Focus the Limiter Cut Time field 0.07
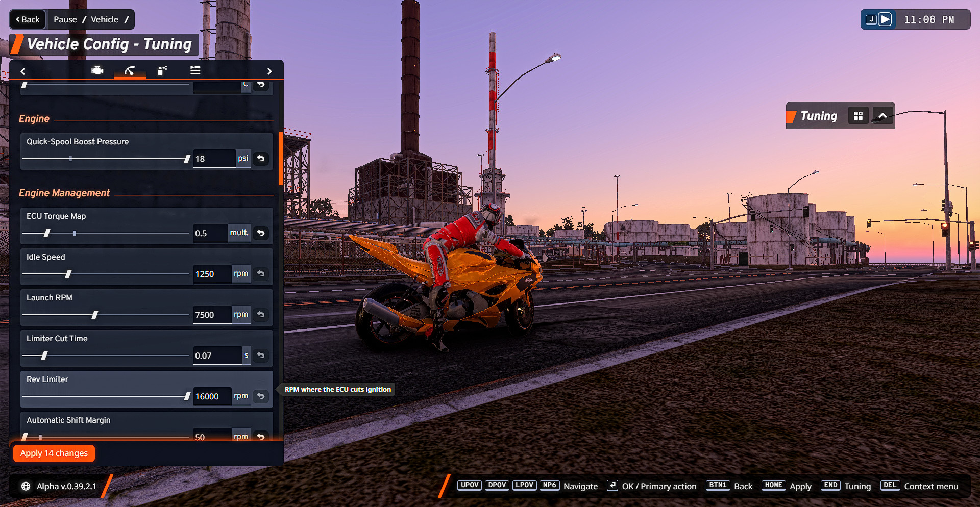980x507 pixels. pyautogui.click(x=218, y=356)
